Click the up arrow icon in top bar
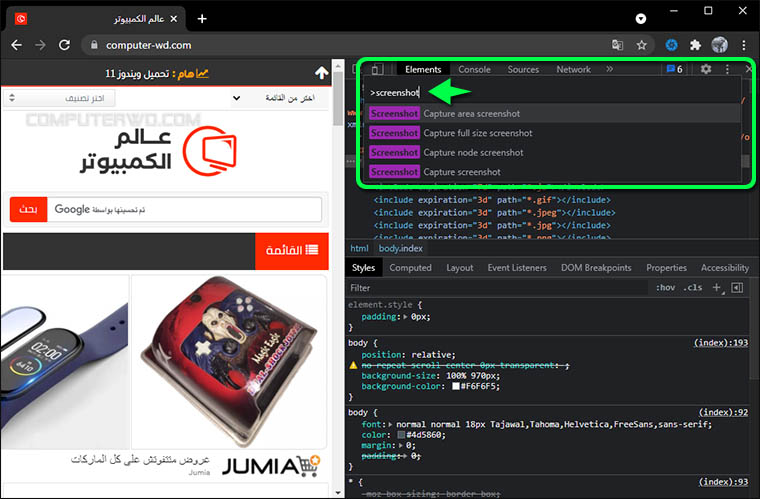Image resolution: width=760 pixels, height=499 pixels. [x=321, y=73]
